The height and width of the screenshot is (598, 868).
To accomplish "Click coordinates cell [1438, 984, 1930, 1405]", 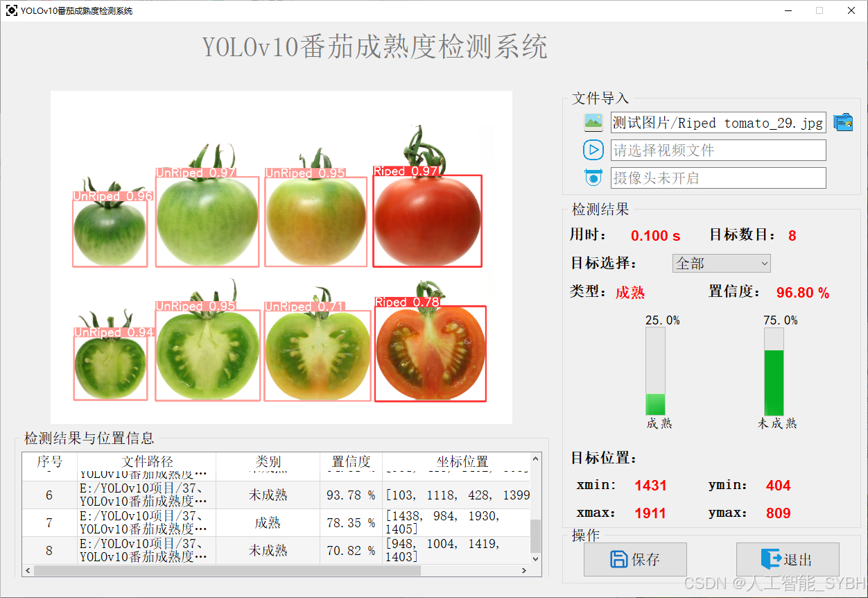I will [x=457, y=523].
